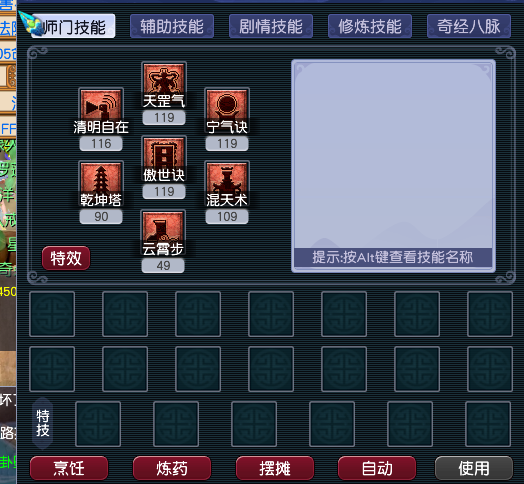The image size is (524, 484).
Task: Click the 烹饪 cooking button
Action: tap(69, 468)
